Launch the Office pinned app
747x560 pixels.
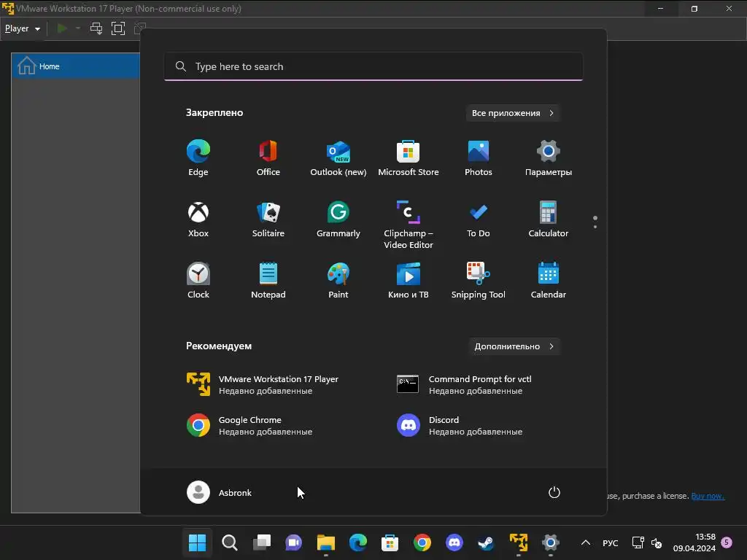pyautogui.click(x=268, y=158)
